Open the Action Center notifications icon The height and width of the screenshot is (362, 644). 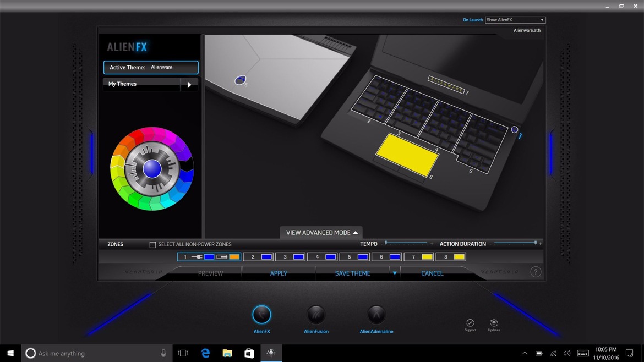tap(629, 353)
